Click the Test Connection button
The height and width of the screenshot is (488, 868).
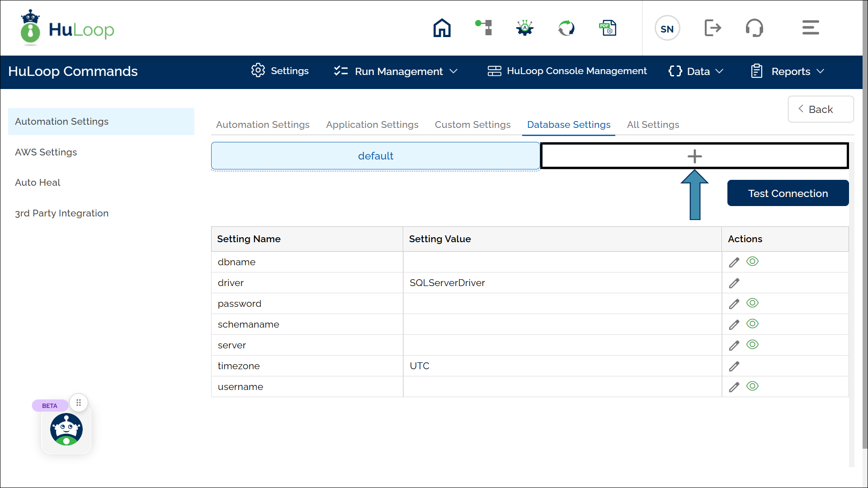(788, 193)
